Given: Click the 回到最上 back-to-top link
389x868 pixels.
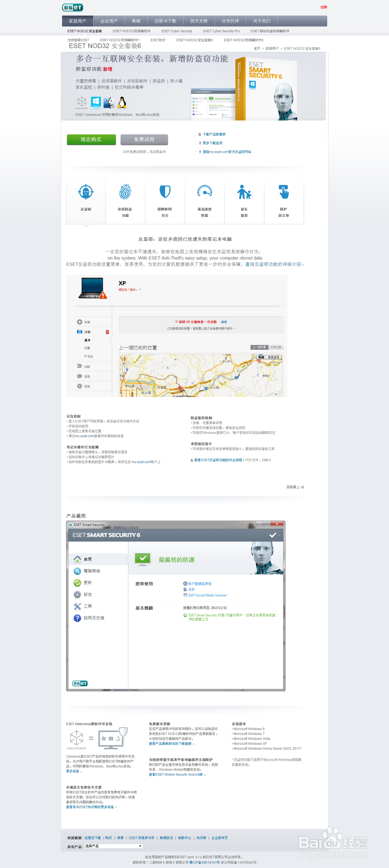Looking at the screenshot, I should (x=295, y=487).
